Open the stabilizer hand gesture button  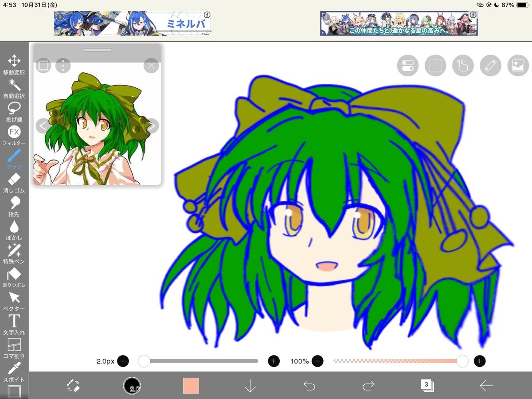pyautogui.click(x=463, y=66)
